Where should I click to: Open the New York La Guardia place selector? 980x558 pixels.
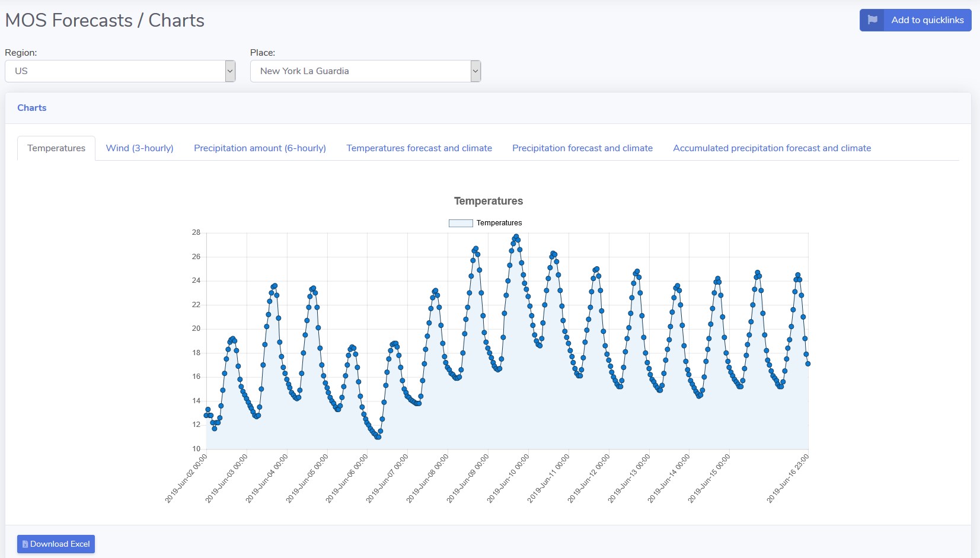359,71
